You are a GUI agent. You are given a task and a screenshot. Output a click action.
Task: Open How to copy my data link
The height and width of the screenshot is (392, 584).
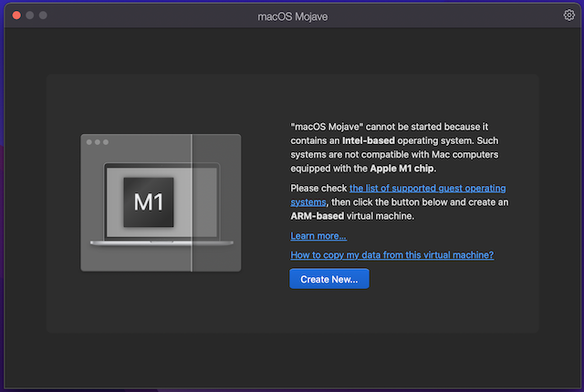coord(392,255)
